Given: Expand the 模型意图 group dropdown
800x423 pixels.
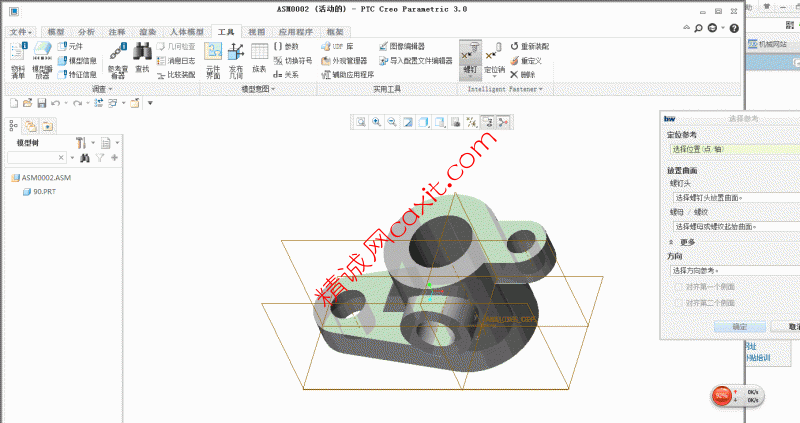Looking at the screenshot, I should pyautogui.click(x=258, y=89).
